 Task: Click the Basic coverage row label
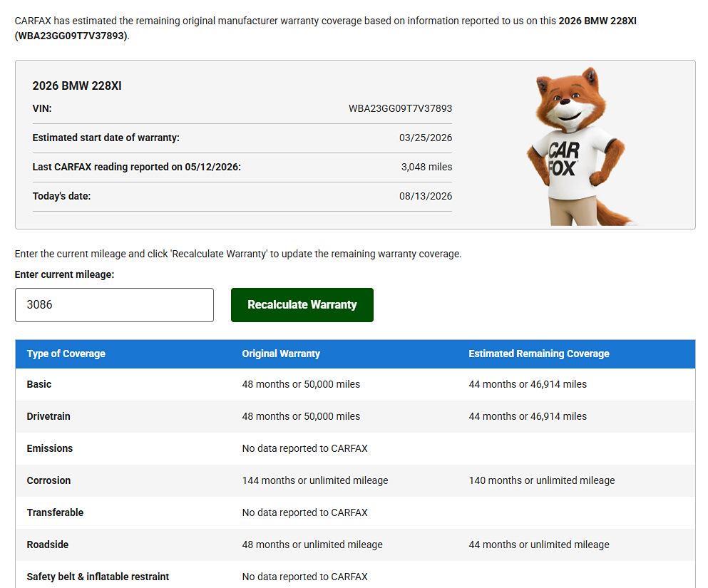click(39, 384)
